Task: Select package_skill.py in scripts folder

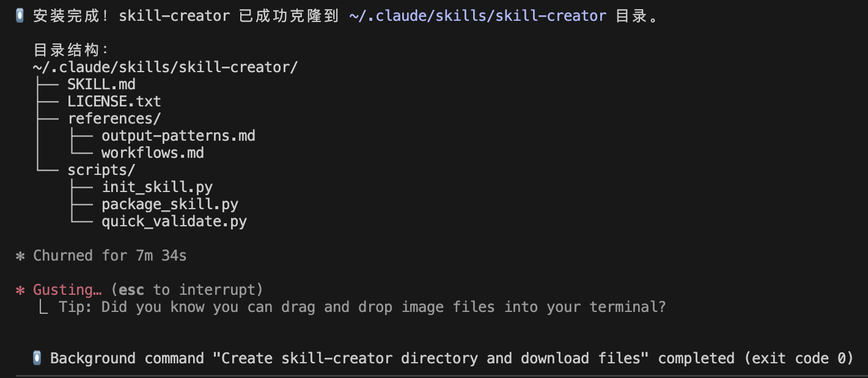Action: coord(170,204)
